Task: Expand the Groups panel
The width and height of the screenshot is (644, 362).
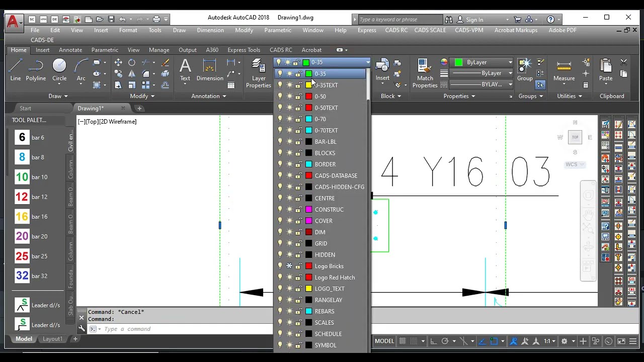Action: click(531, 96)
